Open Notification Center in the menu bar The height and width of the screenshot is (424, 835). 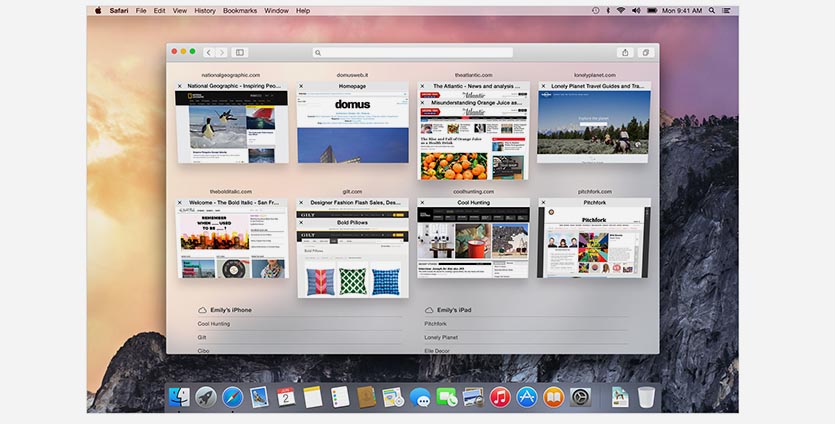[727, 10]
